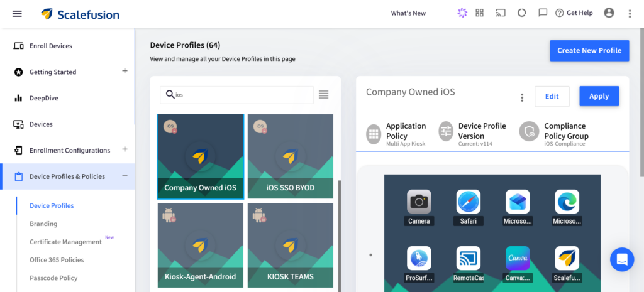Screen dimensions: 644x292
Task: Switch profiles to list view icon
Action: click(x=324, y=95)
